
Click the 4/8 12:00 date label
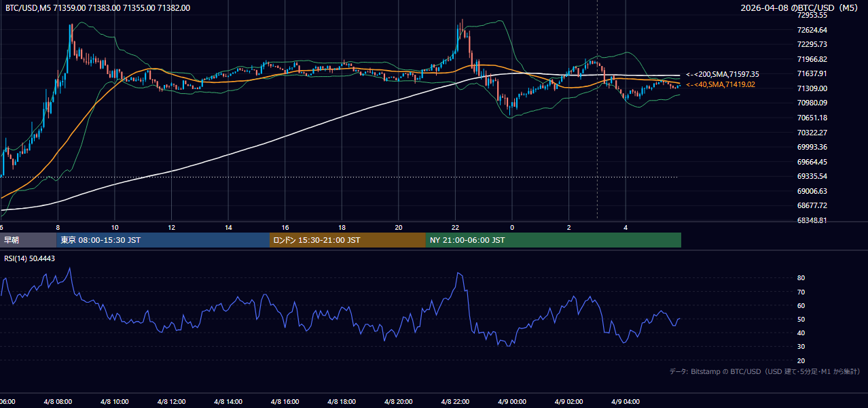click(171, 402)
